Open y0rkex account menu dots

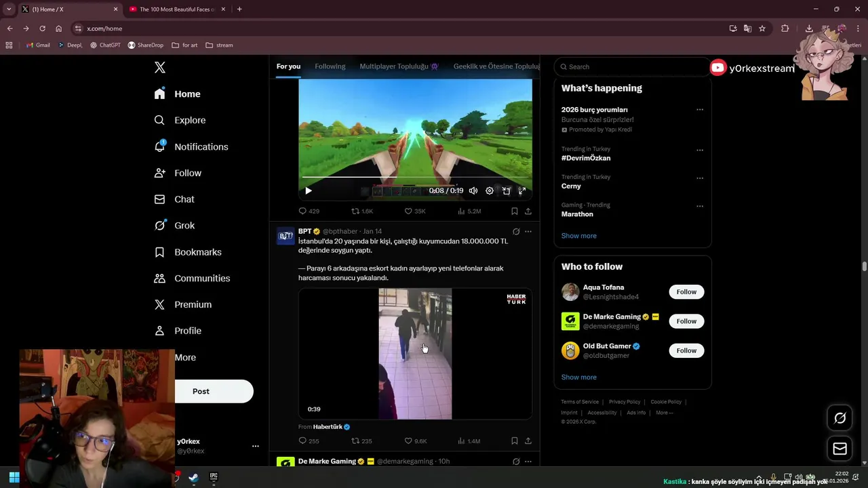[x=256, y=446]
